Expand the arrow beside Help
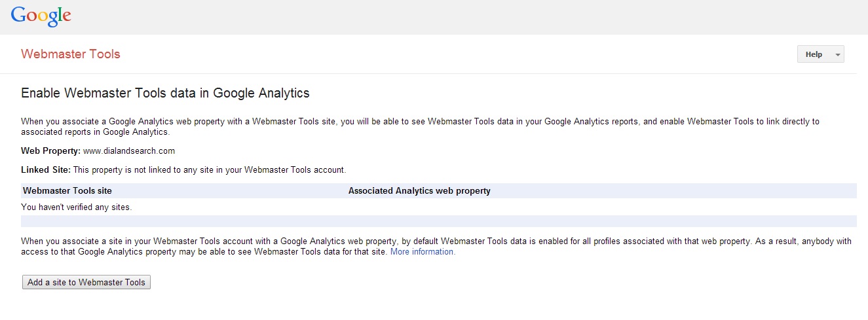Screen dimensions: 868x320 [837, 55]
